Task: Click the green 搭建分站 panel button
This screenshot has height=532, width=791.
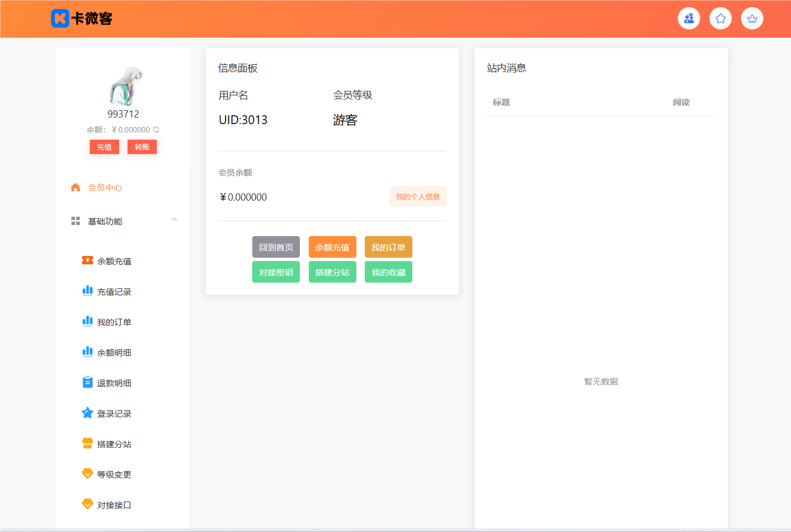Action: click(x=333, y=272)
